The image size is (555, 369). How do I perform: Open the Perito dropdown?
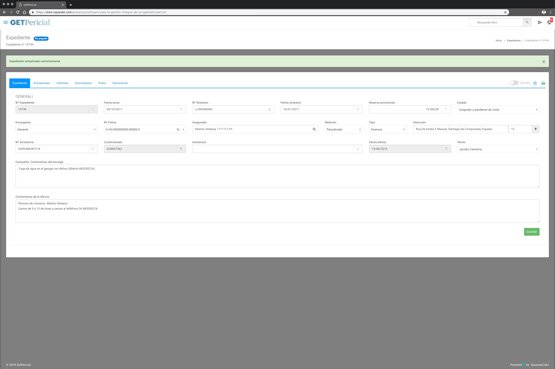click(498, 149)
